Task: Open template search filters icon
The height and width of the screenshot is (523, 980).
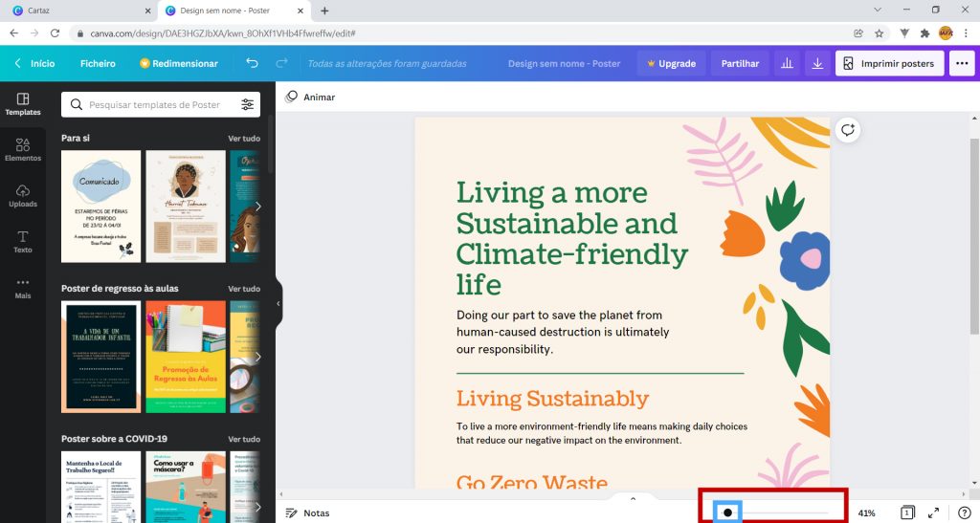Action: click(x=248, y=104)
